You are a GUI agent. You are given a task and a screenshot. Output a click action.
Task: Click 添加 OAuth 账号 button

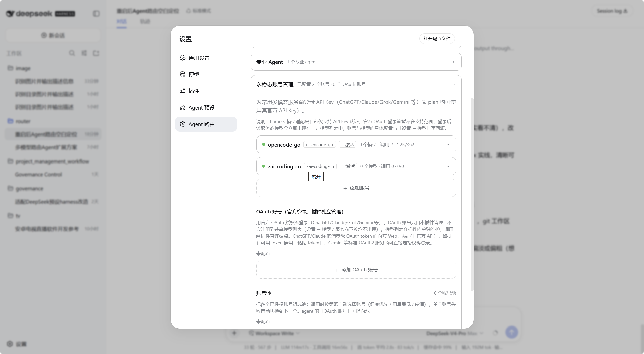[356, 270]
